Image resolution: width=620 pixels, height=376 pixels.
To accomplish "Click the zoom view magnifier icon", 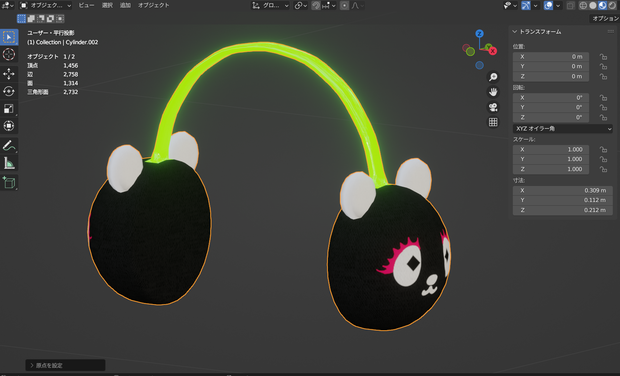I will tap(493, 77).
